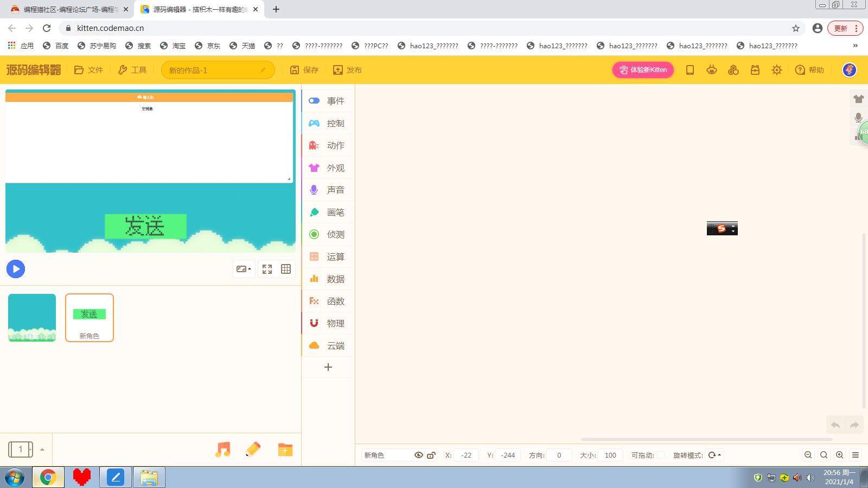This screenshot has height=488, width=868.
Task: Open the 画笔 (Pen) block category
Action: tap(328, 212)
